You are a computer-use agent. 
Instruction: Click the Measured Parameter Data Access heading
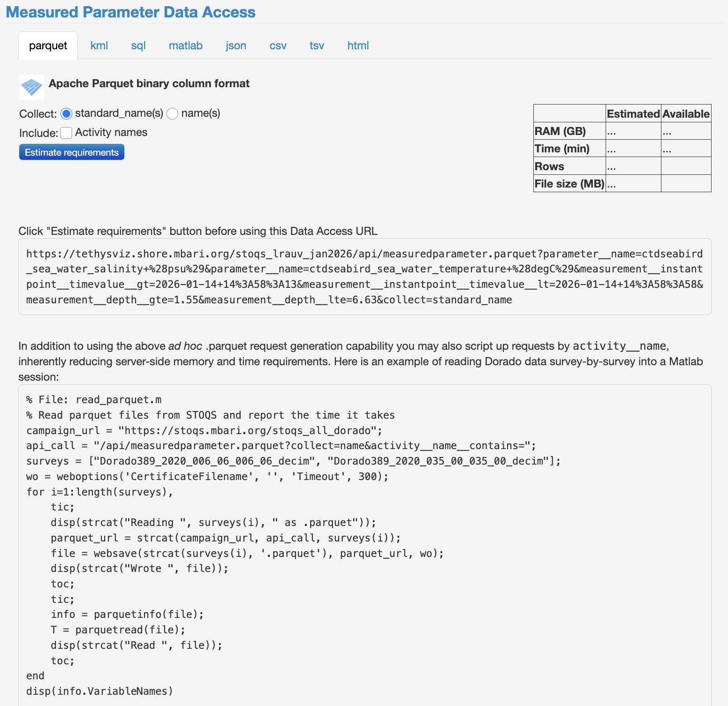pos(131,12)
